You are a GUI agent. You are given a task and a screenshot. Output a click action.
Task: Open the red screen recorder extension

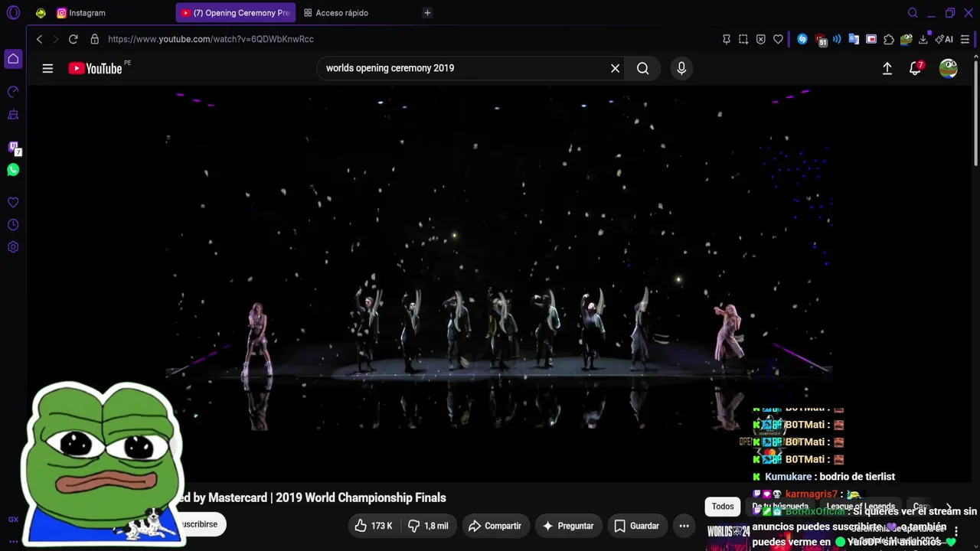871,39
